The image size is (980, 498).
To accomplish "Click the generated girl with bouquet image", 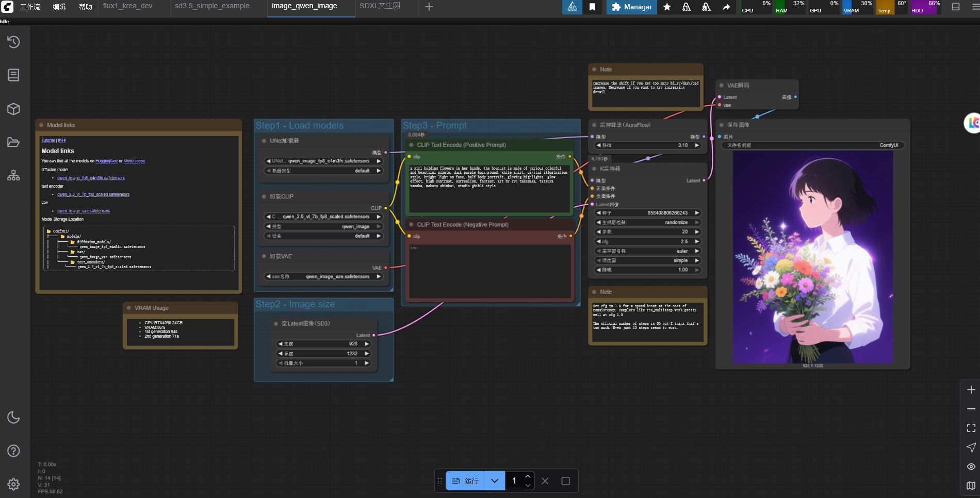I will click(x=812, y=257).
